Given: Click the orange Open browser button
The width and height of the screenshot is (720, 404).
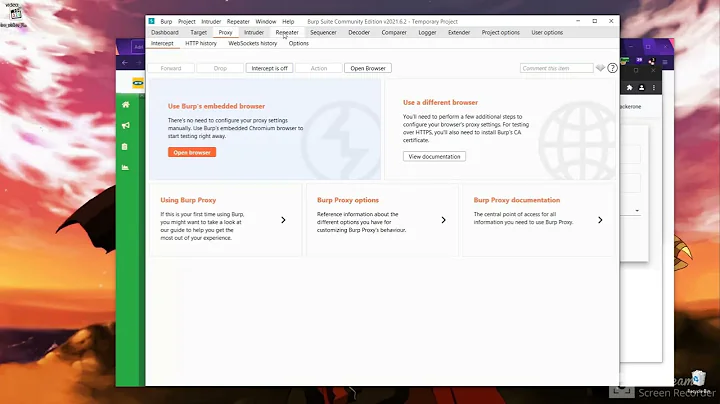Looking at the screenshot, I should point(192,152).
